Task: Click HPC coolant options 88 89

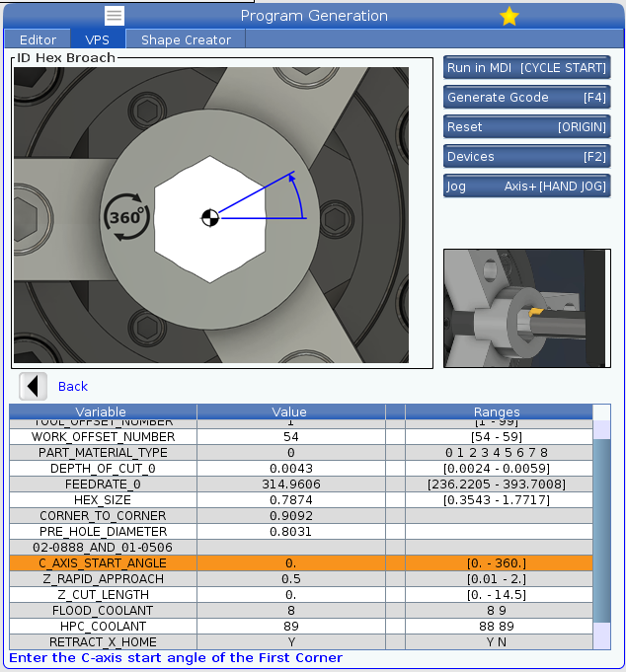Action: [499, 627]
